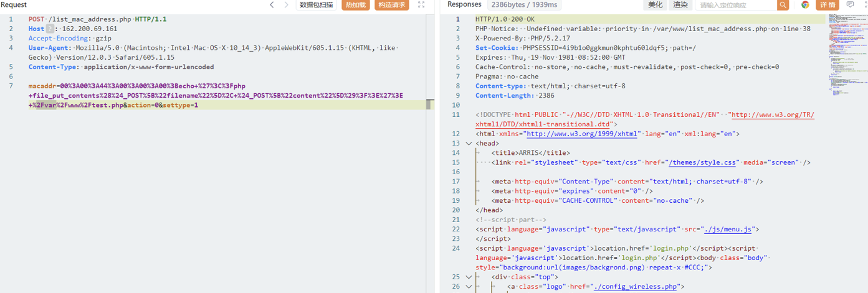The width and height of the screenshot is (868, 293).
Task: Click the 2386bytes / 1939ms size tag
Action: (524, 5)
